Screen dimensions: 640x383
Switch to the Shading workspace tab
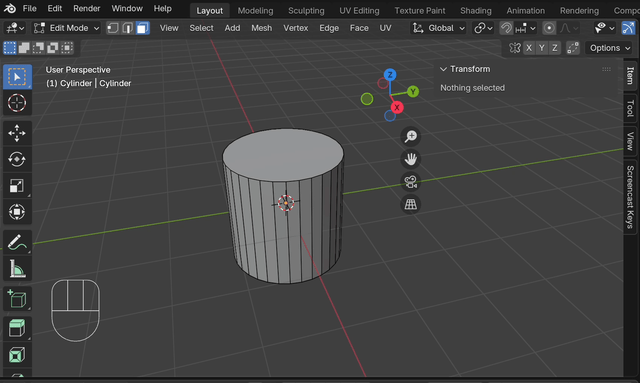tap(476, 11)
